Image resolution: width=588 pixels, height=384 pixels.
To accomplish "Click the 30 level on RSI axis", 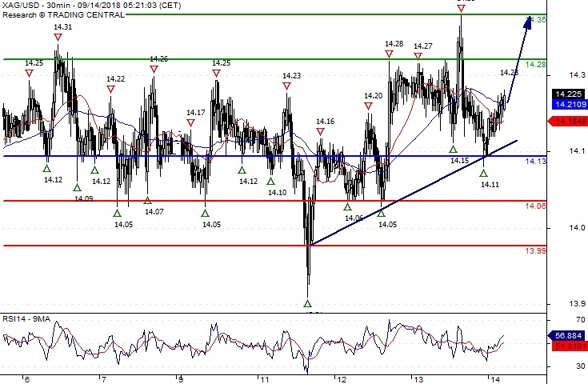I will pos(581,366).
